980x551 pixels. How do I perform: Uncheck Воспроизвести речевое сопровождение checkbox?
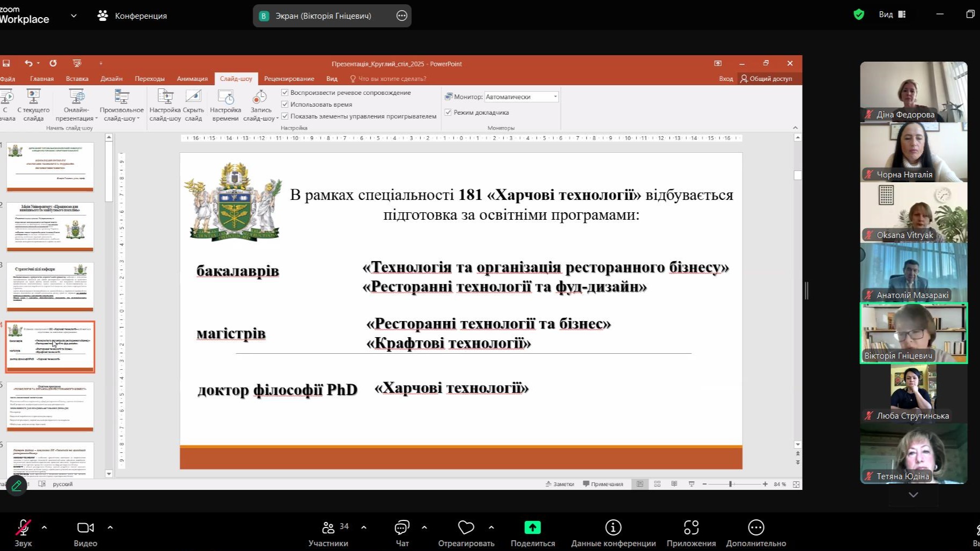coord(285,93)
